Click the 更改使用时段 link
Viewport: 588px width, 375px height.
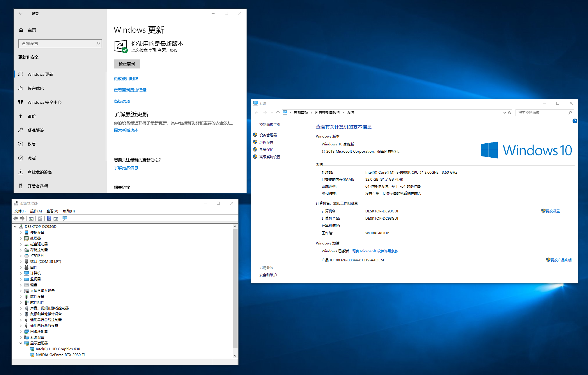click(x=126, y=79)
